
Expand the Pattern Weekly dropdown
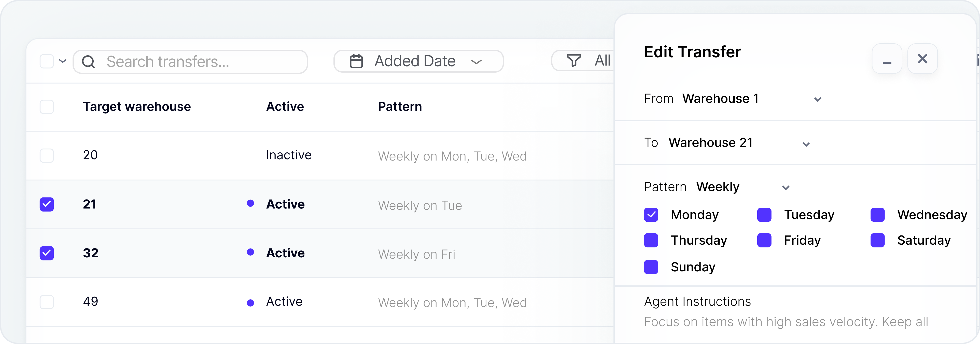[786, 188]
